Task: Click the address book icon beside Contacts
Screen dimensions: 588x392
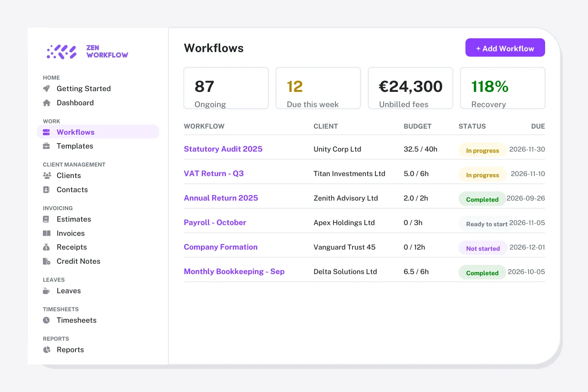Action: pos(46,190)
